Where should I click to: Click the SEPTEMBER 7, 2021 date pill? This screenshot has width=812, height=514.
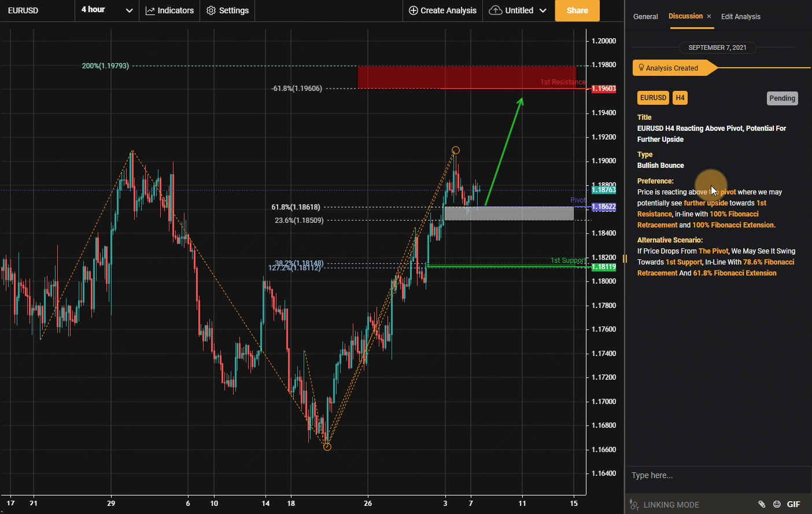717,47
